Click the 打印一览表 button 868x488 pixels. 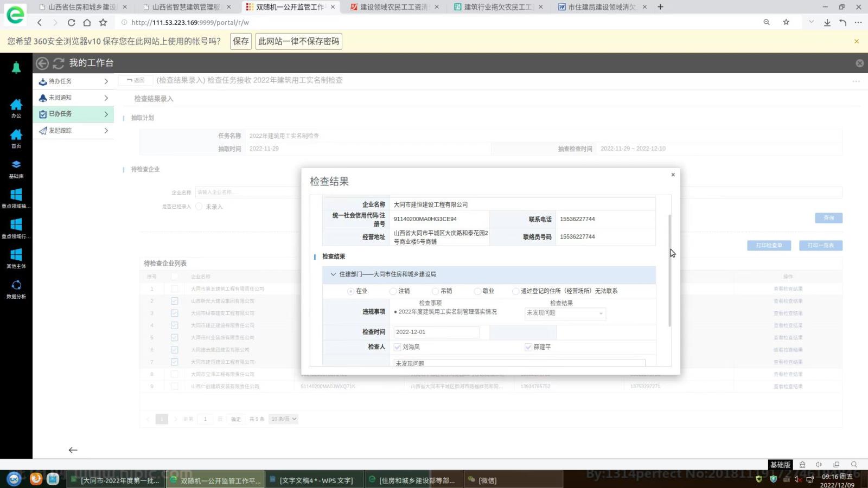821,246
